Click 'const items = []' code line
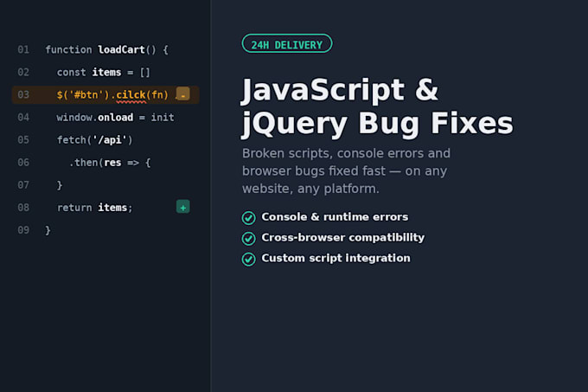The height and width of the screenshot is (392, 588). click(x=104, y=73)
